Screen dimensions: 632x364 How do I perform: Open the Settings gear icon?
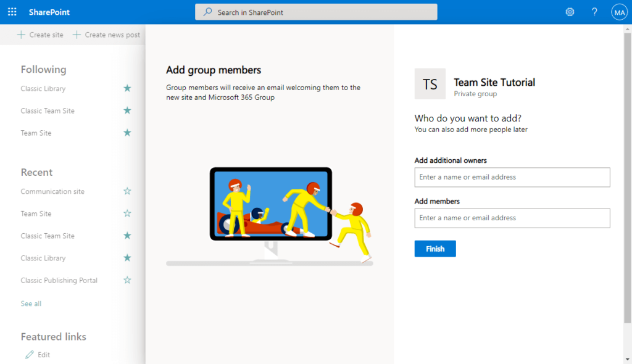(x=570, y=12)
